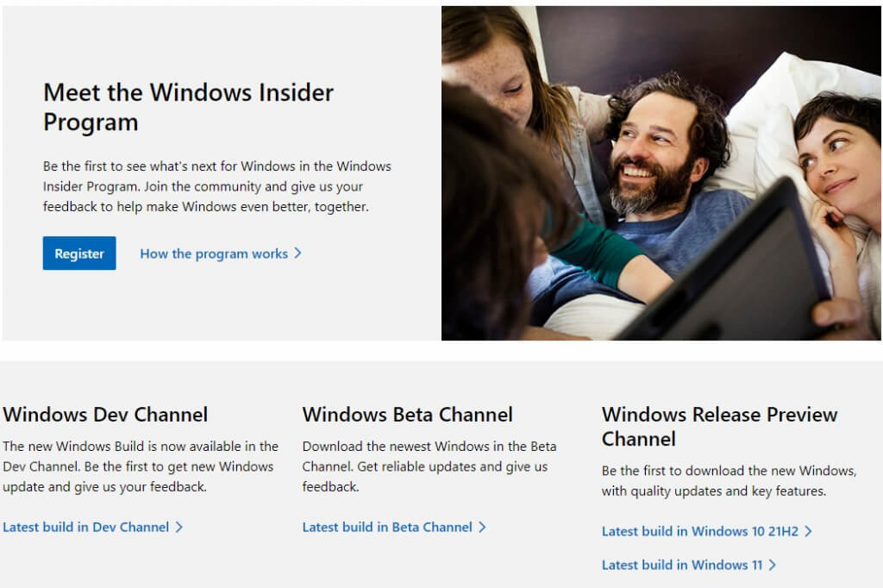Click the family with tablet hero photo
883x588 pixels.
[661, 173]
